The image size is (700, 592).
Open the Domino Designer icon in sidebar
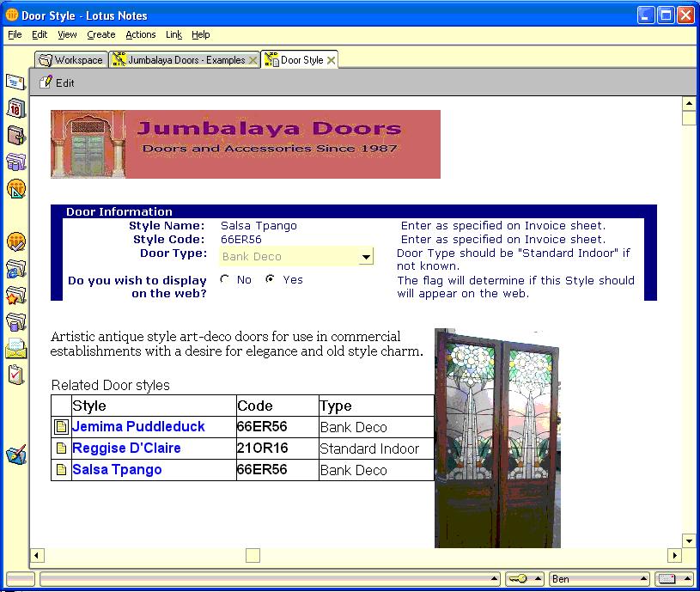pyautogui.click(x=15, y=455)
